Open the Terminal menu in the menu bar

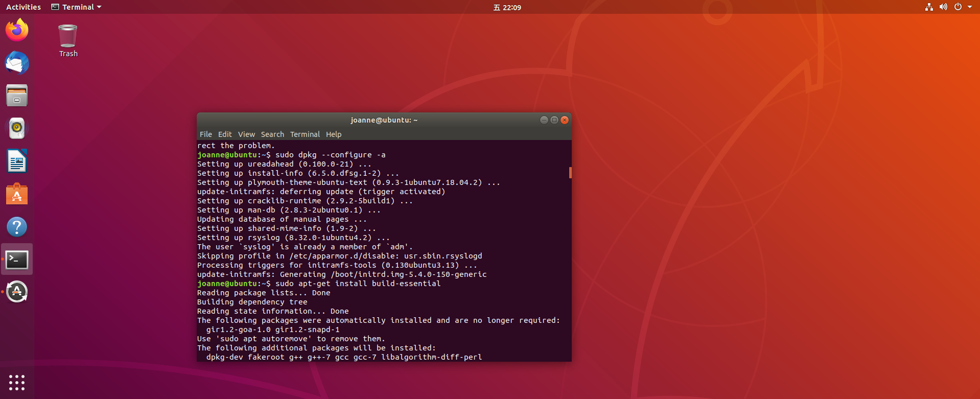tap(305, 134)
